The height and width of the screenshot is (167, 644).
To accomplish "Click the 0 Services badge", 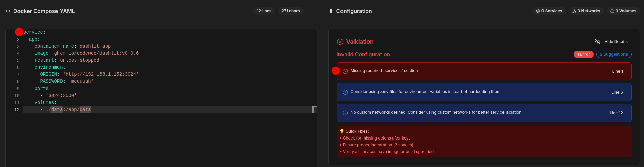I will [549, 11].
